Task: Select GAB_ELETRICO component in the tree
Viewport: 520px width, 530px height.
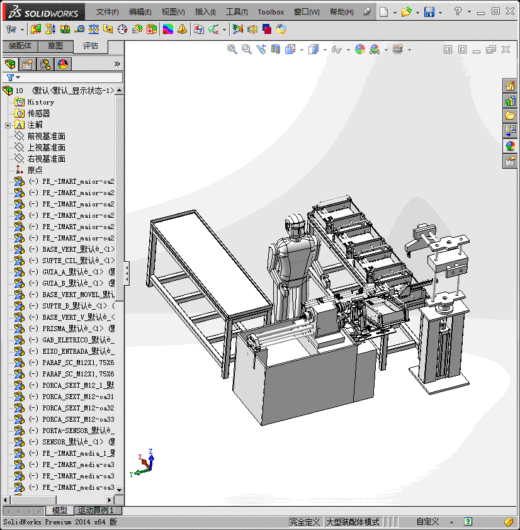Action: [78, 340]
